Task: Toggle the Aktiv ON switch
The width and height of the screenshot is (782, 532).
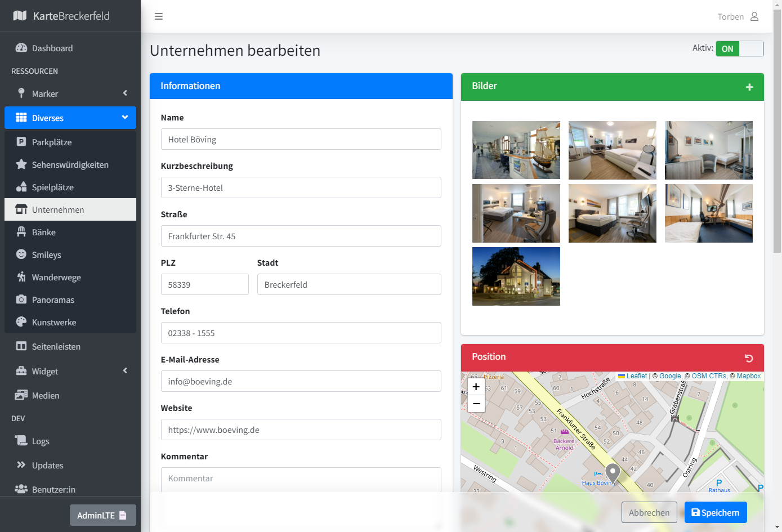Action: click(x=739, y=49)
